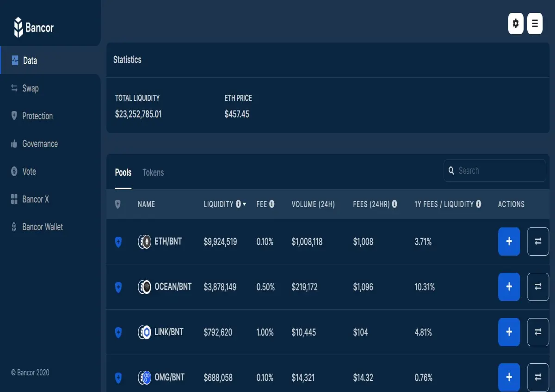Click the OCEAN/BNT token pair icon

(145, 287)
